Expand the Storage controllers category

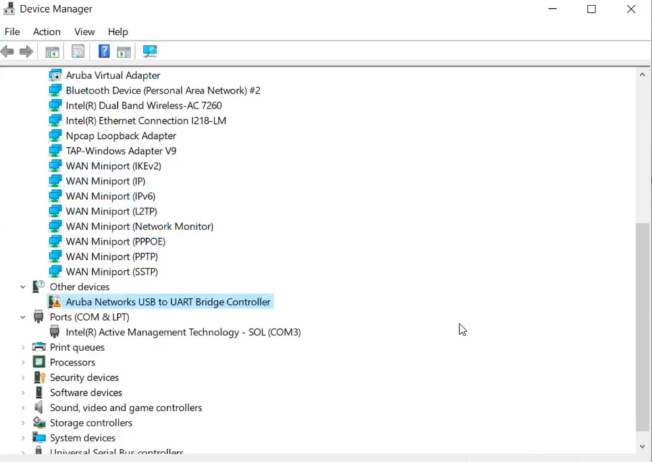click(x=23, y=423)
